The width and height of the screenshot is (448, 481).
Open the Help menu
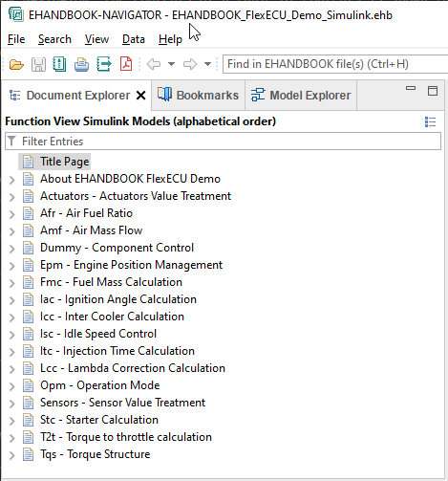tap(170, 39)
